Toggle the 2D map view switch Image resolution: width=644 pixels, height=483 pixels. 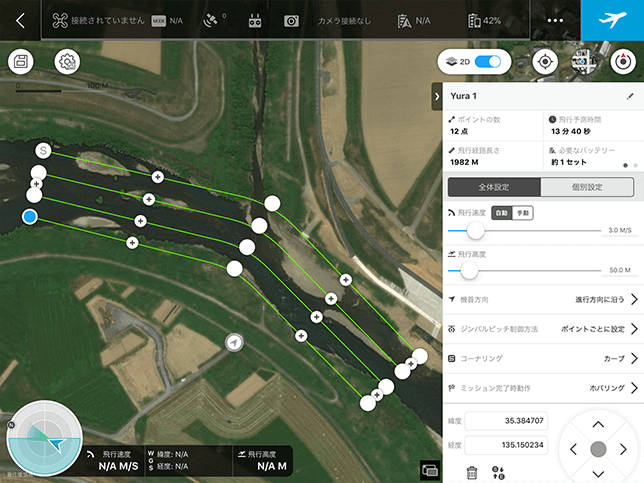coord(487,62)
